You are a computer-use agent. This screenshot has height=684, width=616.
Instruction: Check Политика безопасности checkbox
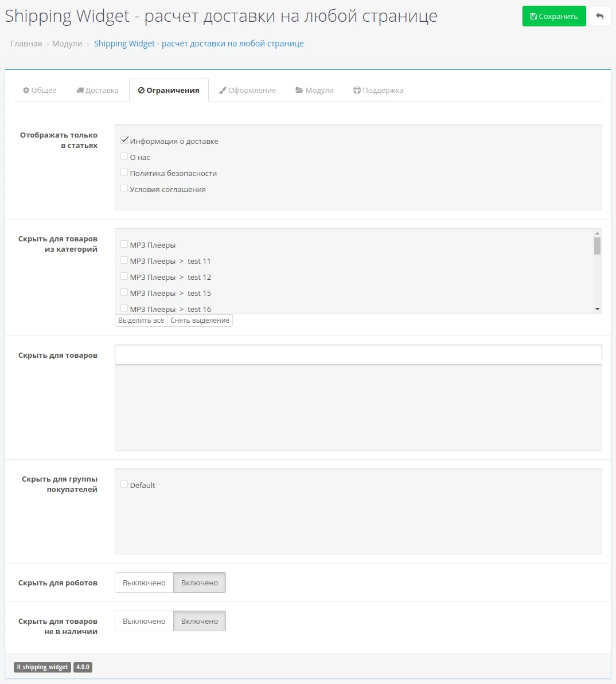(124, 173)
